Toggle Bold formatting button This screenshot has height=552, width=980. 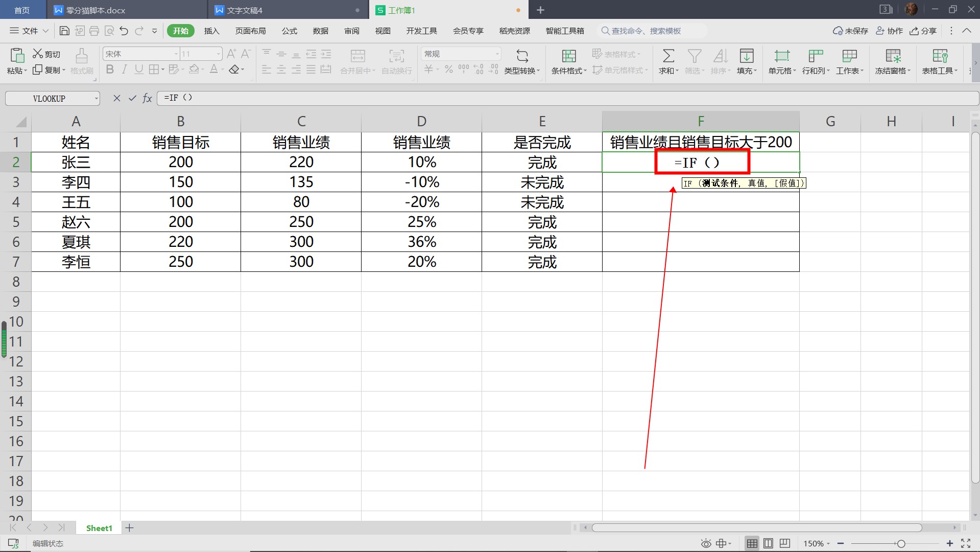coord(109,70)
